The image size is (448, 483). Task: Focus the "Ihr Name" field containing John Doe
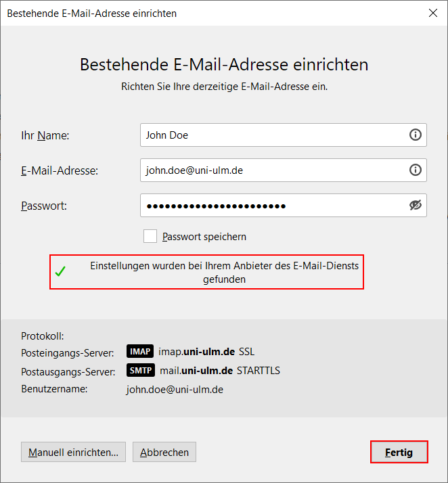(x=271, y=135)
